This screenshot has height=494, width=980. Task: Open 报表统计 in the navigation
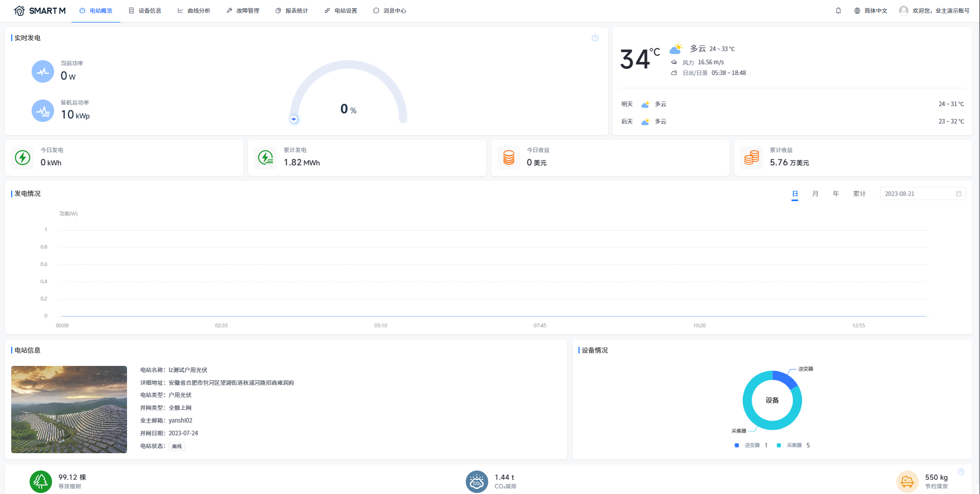[x=292, y=11]
